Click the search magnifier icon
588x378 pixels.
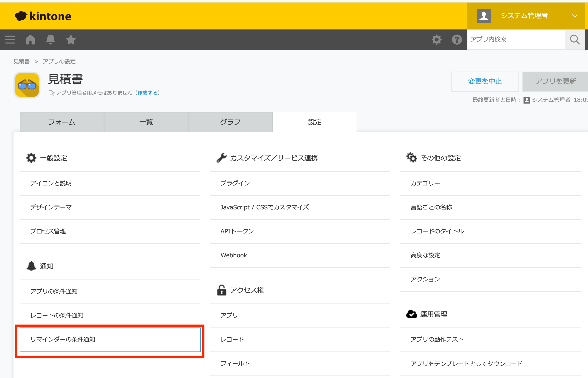[575, 40]
